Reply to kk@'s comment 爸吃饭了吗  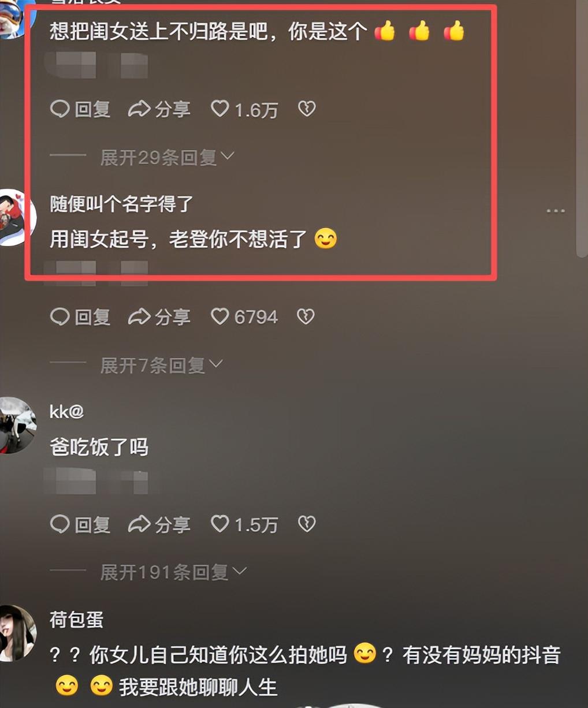(80, 524)
